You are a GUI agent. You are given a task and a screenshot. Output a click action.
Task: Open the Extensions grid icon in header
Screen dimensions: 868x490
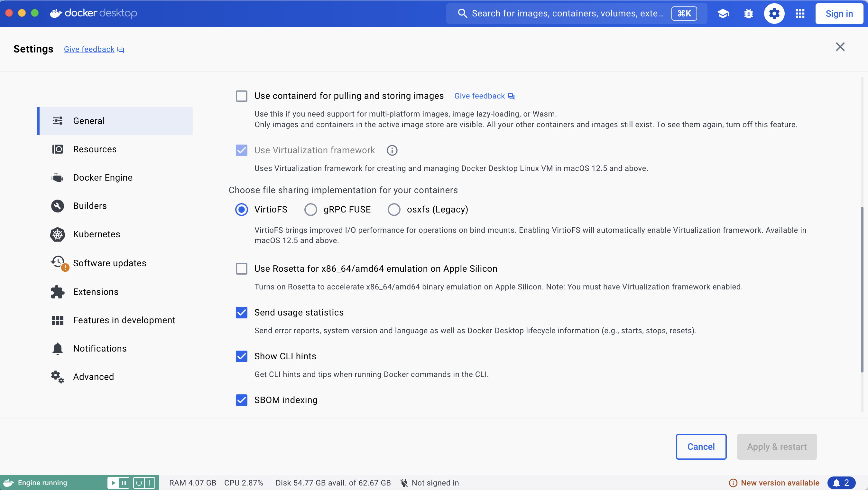point(800,14)
